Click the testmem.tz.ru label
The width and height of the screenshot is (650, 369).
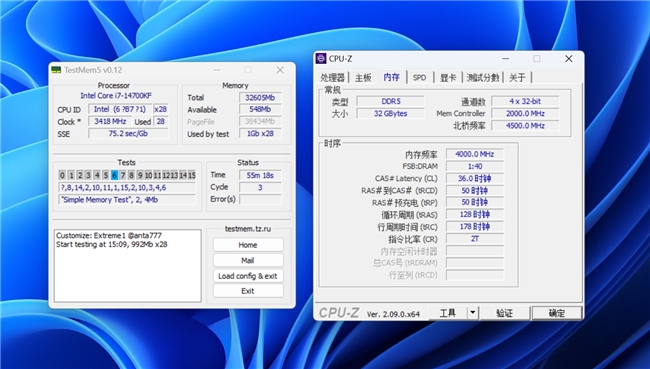coord(248,228)
